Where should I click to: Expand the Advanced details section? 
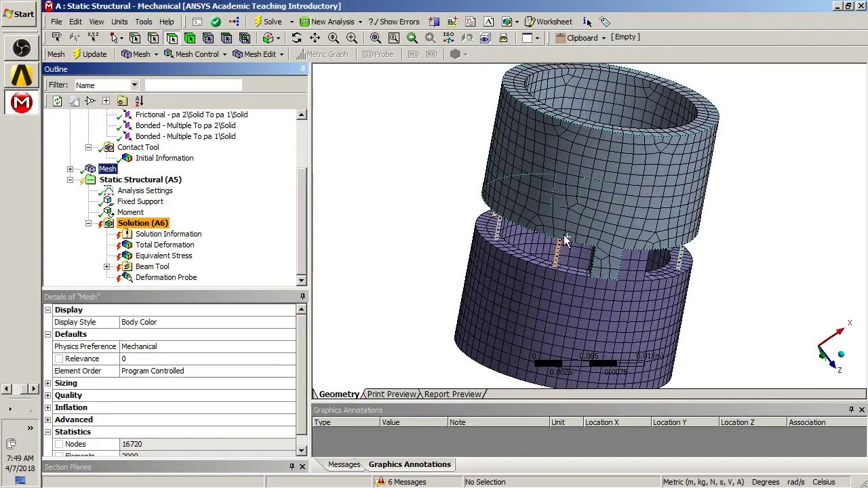(x=47, y=420)
